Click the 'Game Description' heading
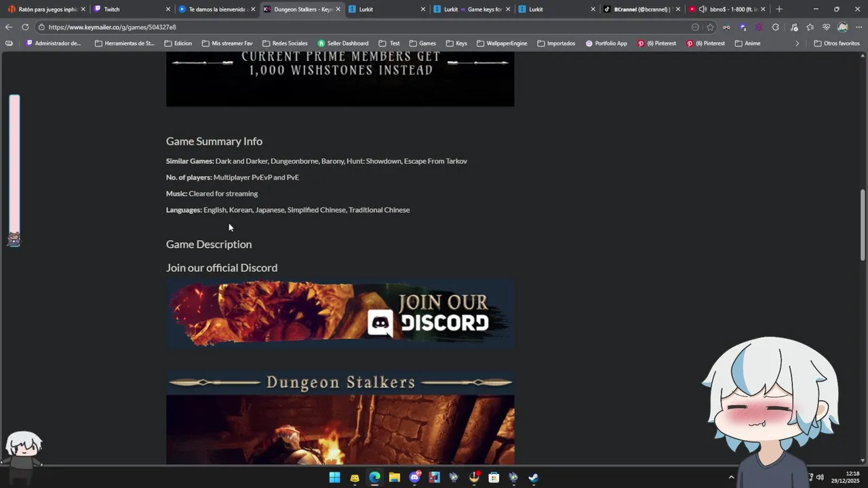This screenshot has width=868, height=488. pyautogui.click(x=209, y=244)
